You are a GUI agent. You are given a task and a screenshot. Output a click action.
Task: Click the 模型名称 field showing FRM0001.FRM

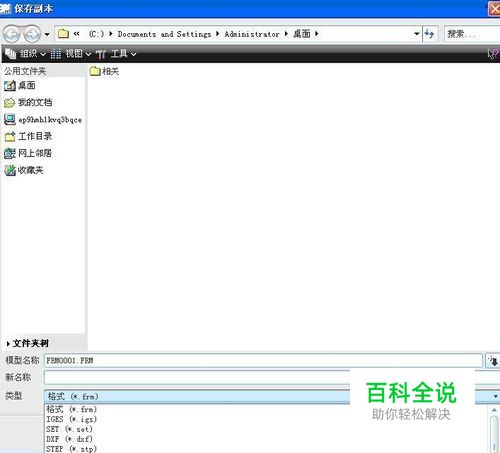pos(263,360)
